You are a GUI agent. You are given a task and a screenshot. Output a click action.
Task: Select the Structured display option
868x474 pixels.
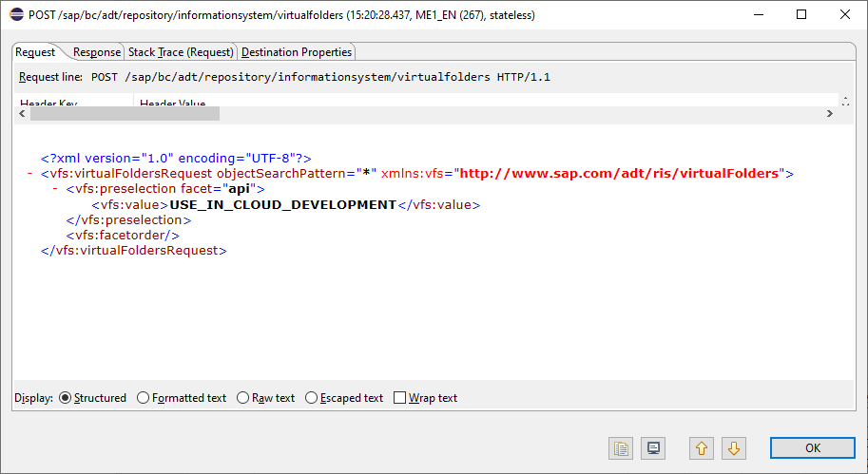click(x=92, y=398)
